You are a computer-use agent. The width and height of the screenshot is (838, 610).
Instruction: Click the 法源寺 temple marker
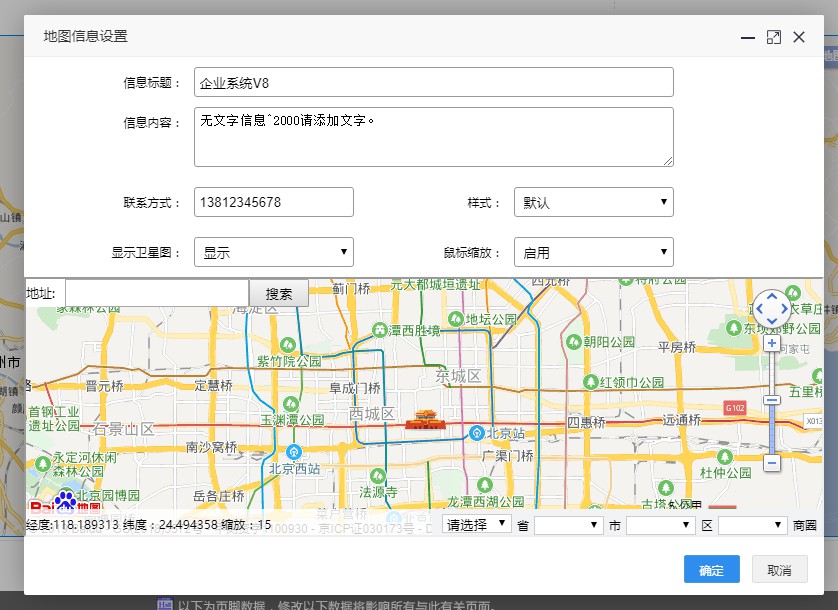pos(377,475)
